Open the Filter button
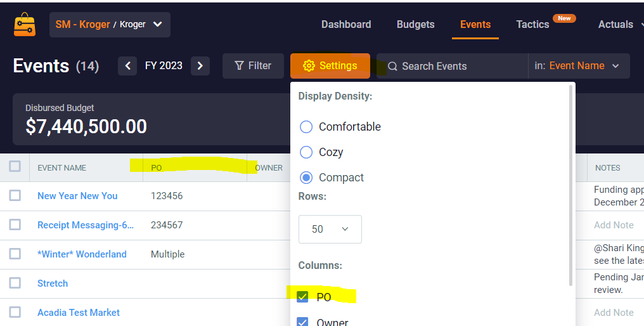 (x=253, y=66)
